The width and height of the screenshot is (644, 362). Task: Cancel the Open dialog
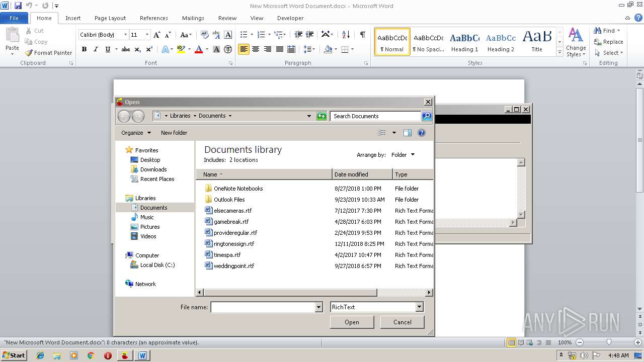tap(403, 322)
